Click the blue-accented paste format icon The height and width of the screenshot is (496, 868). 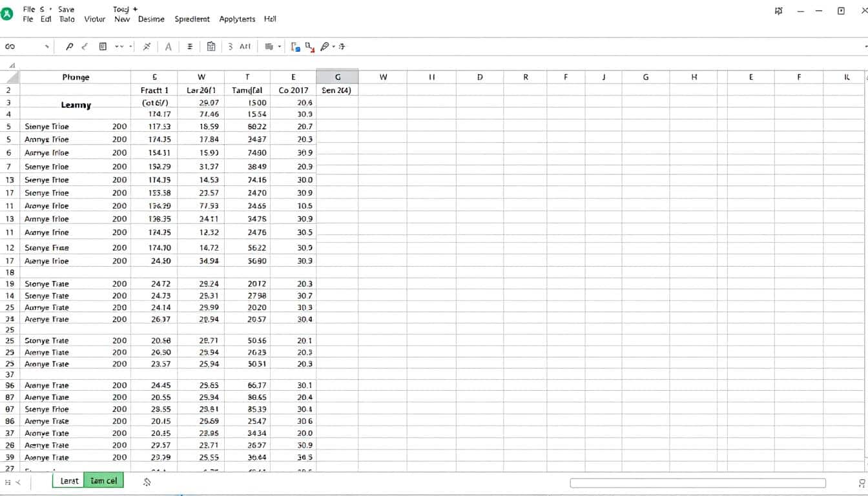[295, 46]
